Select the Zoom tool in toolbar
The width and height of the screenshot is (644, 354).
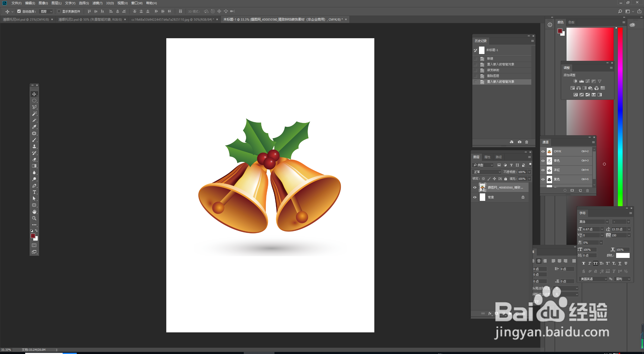tap(34, 218)
